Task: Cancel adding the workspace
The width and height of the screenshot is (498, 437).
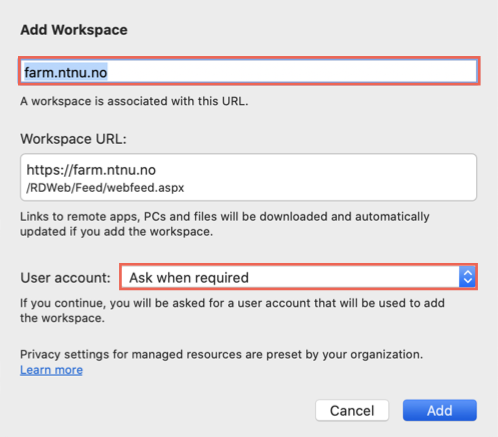Action: click(x=352, y=410)
